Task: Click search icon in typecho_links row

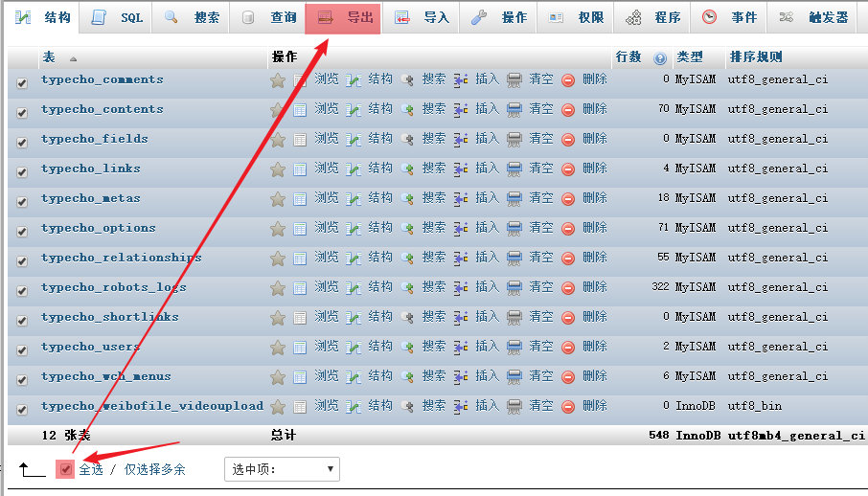Action: tap(407, 169)
